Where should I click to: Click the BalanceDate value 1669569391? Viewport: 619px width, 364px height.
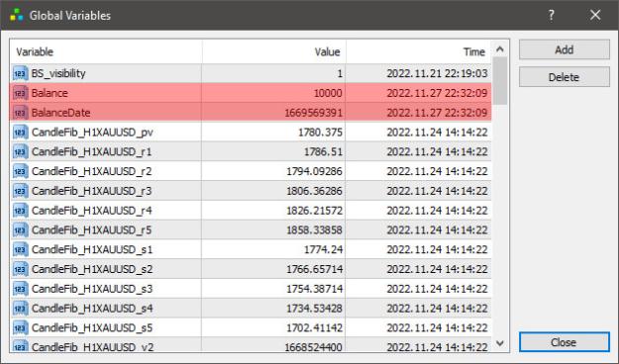[313, 113]
